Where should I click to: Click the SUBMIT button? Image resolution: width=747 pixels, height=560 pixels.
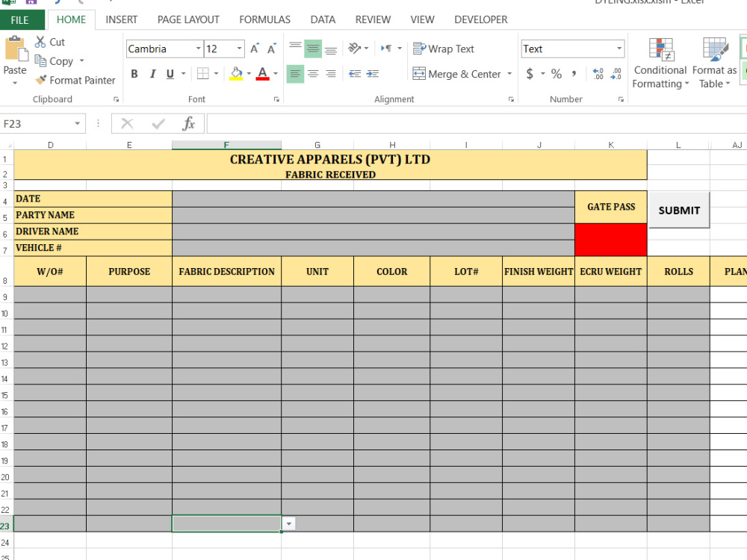[679, 210]
